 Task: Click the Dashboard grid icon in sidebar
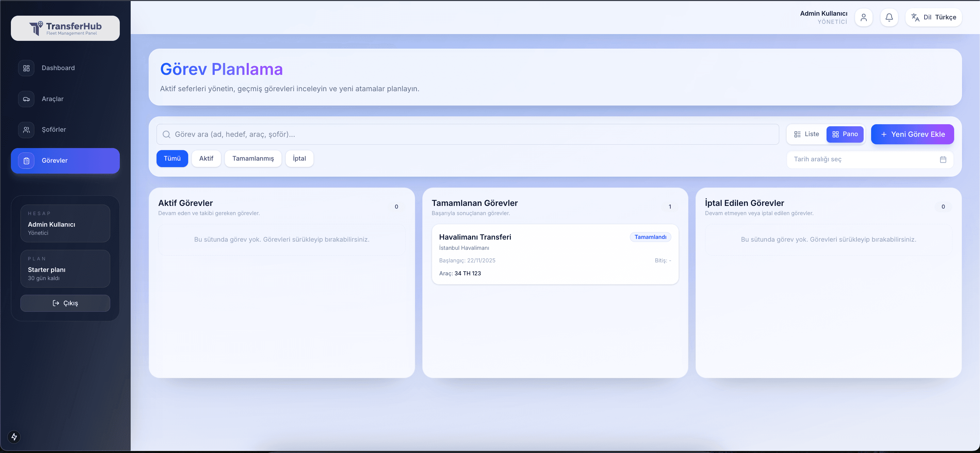[26, 68]
